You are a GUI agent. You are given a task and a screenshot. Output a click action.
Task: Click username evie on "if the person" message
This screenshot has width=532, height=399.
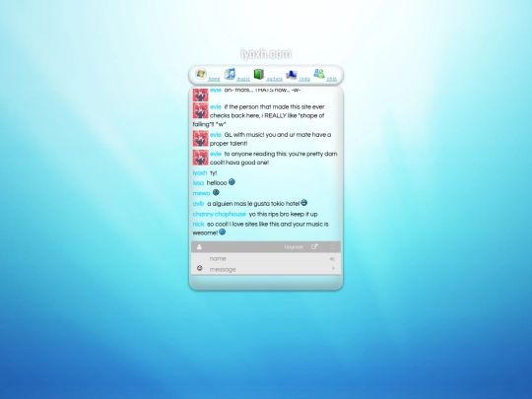pyautogui.click(x=216, y=106)
